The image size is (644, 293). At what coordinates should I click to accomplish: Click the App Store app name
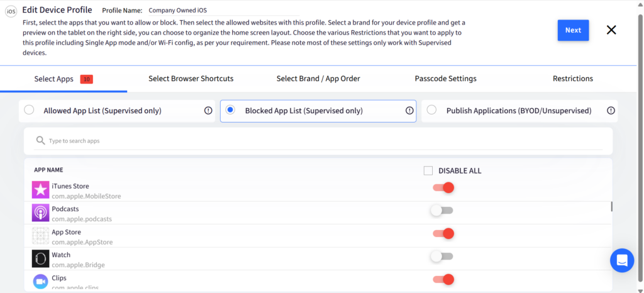point(67,232)
